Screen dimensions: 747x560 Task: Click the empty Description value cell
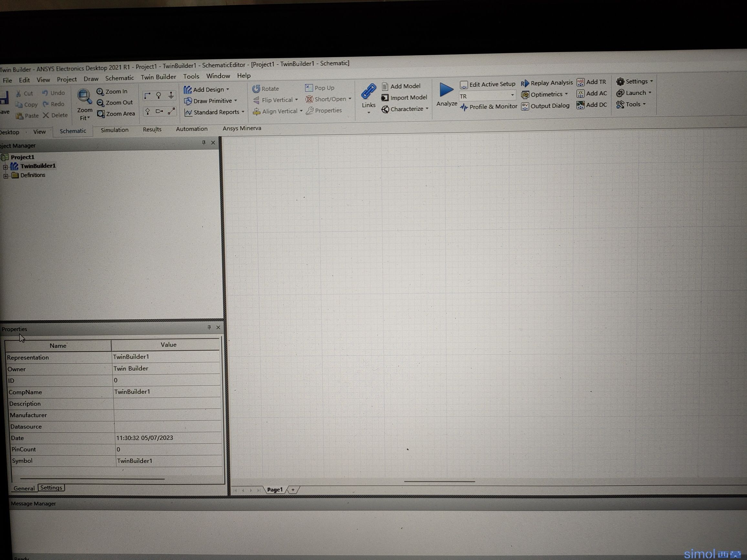point(167,403)
